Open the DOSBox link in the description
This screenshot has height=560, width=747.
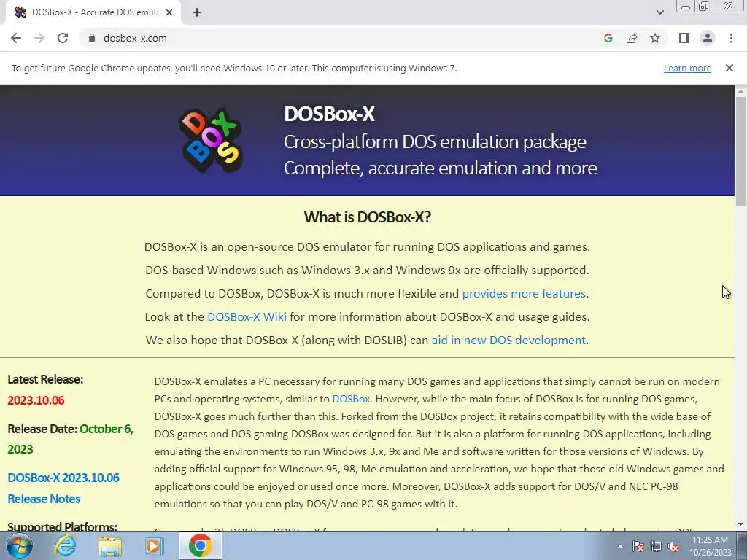(x=351, y=399)
